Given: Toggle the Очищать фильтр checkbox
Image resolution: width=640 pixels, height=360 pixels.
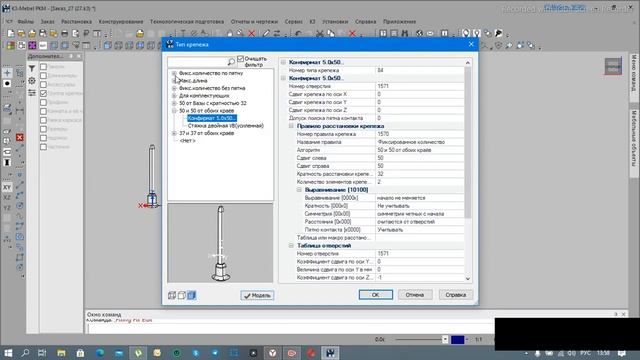Looking at the screenshot, I should click(240, 59).
